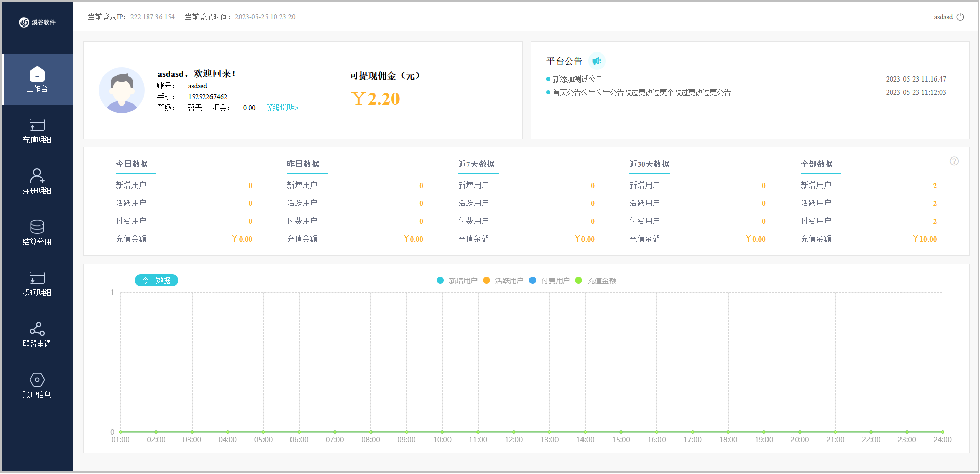The height and width of the screenshot is (474, 980).
Task: Click the user avatar picture
Action: click(122, 90)
